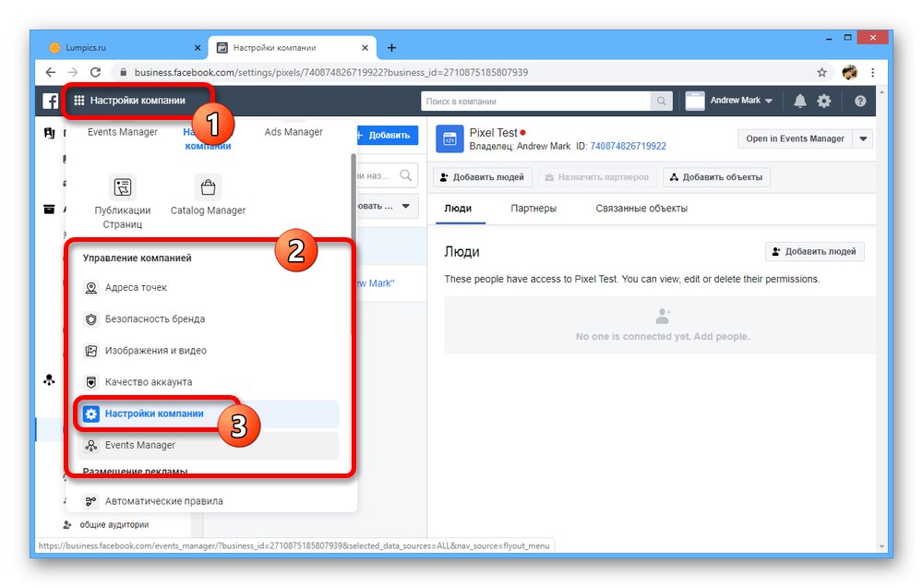Go back to the previous page
923x588 pixels.
51,72
